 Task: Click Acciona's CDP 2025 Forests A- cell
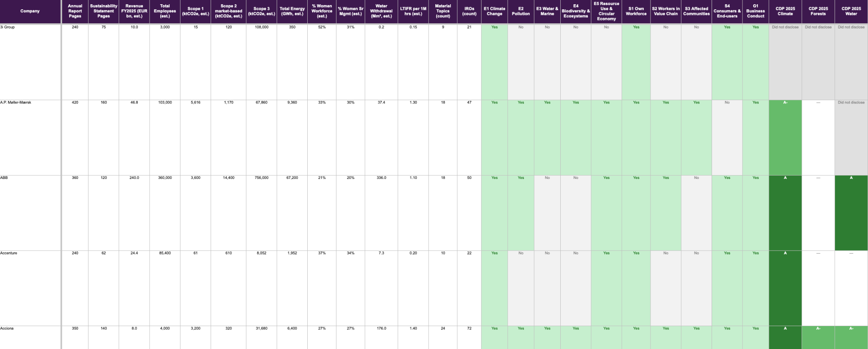tap(818, 338)
